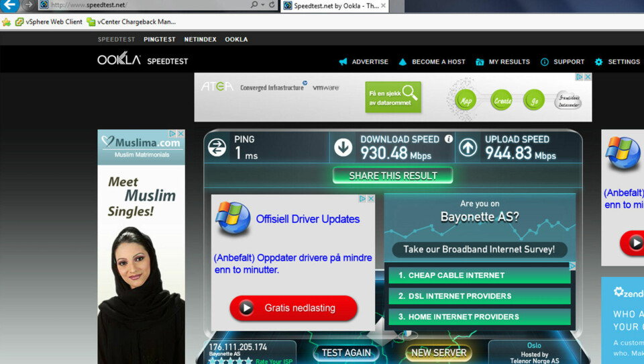This screenshot has width=644, height=364.
Task: Click the SHARE THIS RESULT button
Action: coord(393,176)
